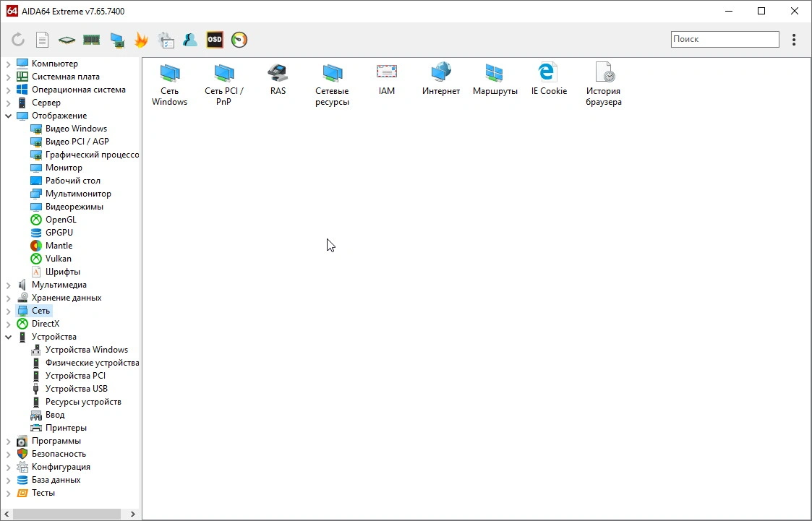The height and width of the screenshot is (521, 812).
Task: Select Конфигурация tree item
Action: [61, 467]
